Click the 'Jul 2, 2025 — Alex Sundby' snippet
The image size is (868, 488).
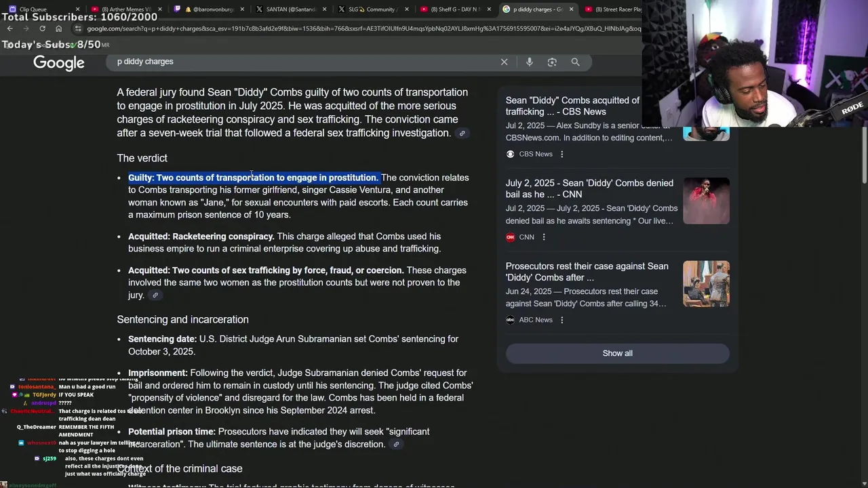point(589,131)
